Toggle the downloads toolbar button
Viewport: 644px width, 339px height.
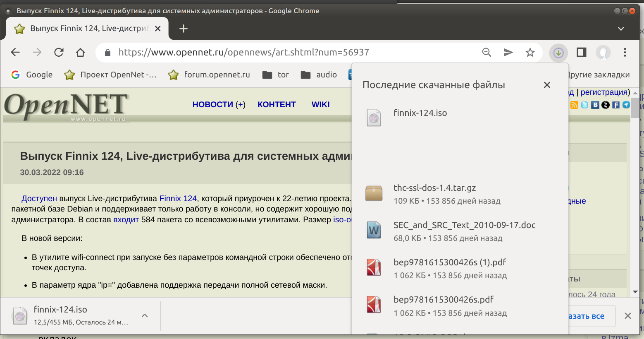click(x=558, y=53)
